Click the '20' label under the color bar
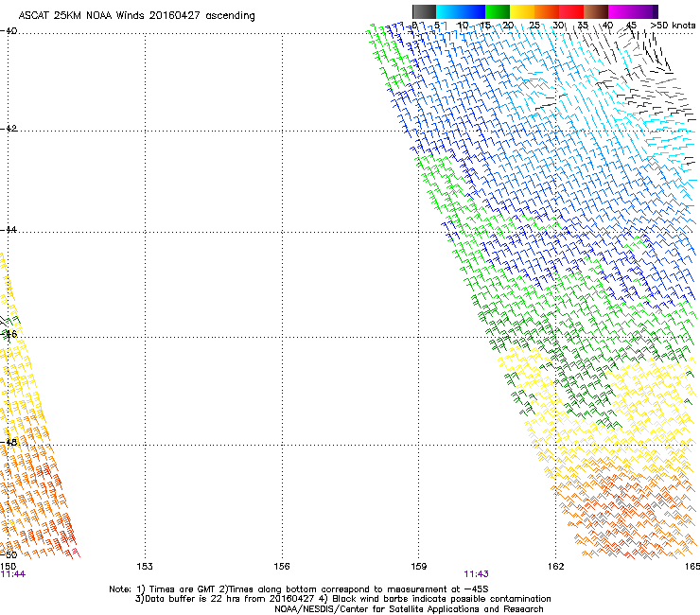 (508, 26)
